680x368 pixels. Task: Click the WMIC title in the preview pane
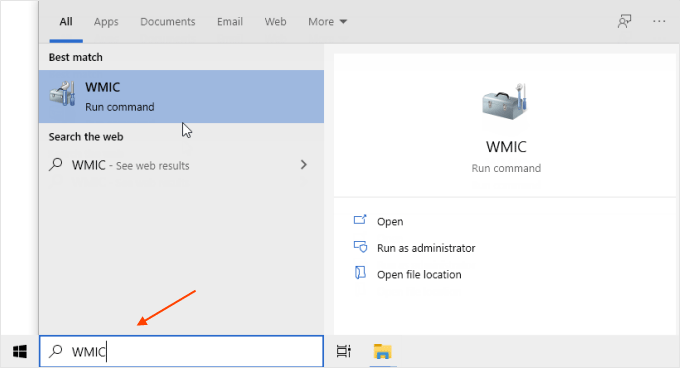[x=506, y=147]
